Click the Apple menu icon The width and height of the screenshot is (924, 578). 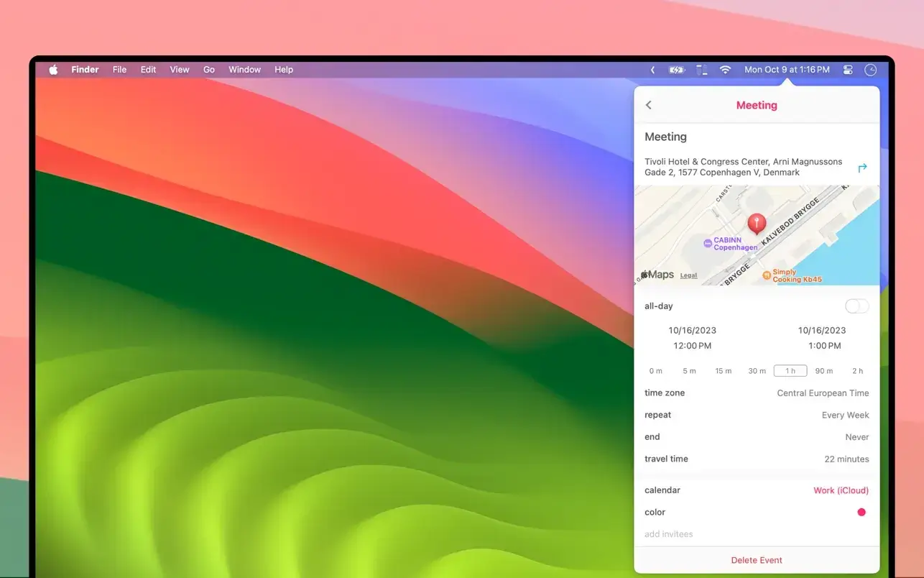pos(52,69)
